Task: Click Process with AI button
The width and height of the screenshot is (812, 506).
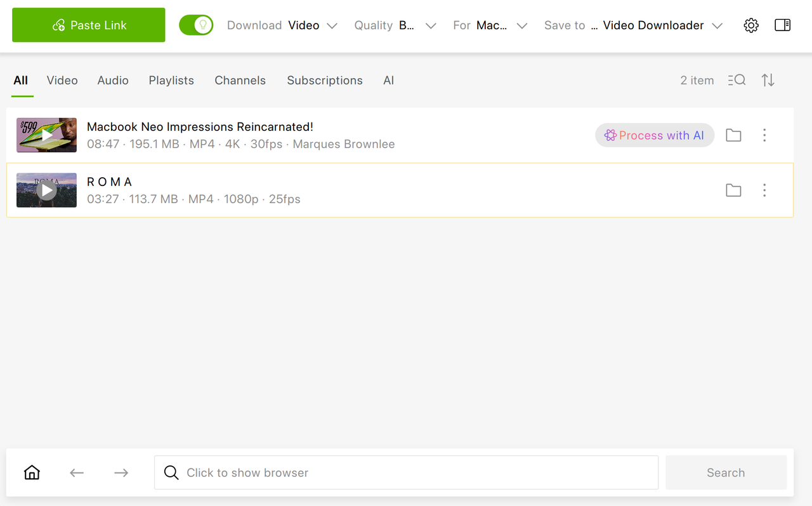Action: click(655, 135)
